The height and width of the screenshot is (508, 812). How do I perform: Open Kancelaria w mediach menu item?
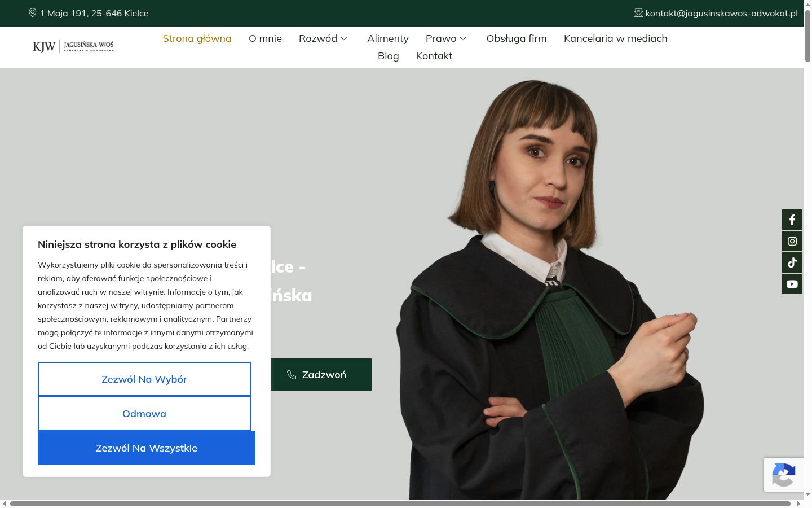tap(615, 38)
